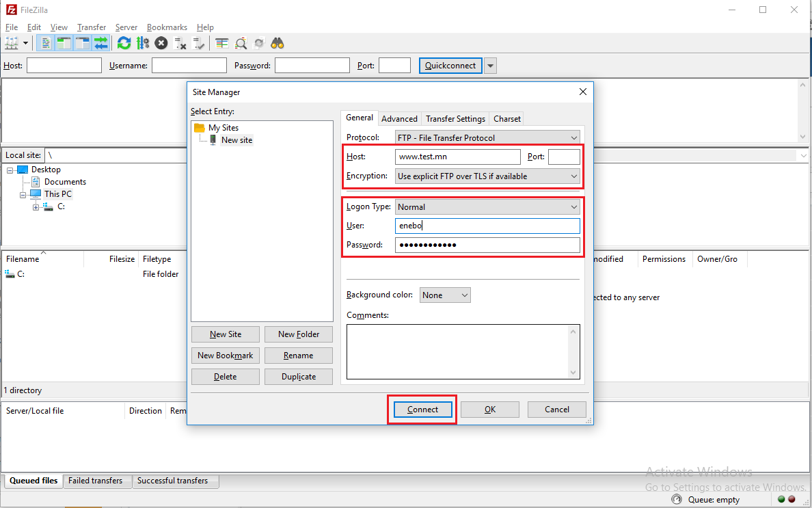Click the Quickconnect button
This screenshot has width=812, height=508.
click(450, 66)
